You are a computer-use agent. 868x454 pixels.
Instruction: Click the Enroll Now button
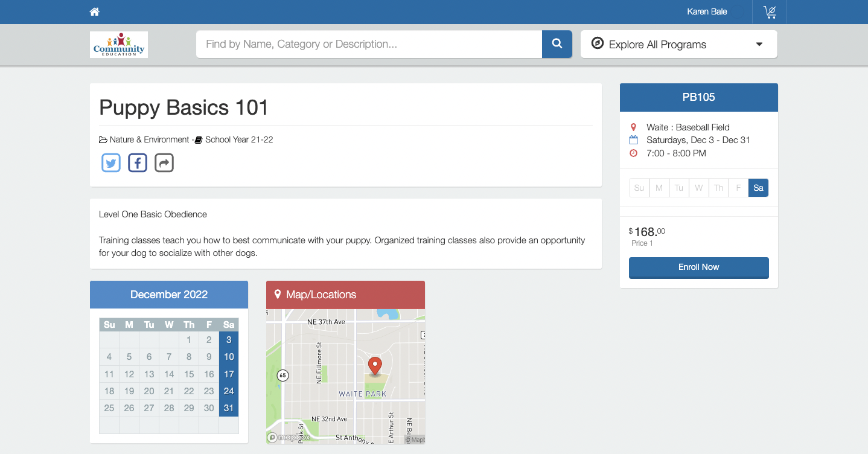pyautogui.click(x=698, y=267)
